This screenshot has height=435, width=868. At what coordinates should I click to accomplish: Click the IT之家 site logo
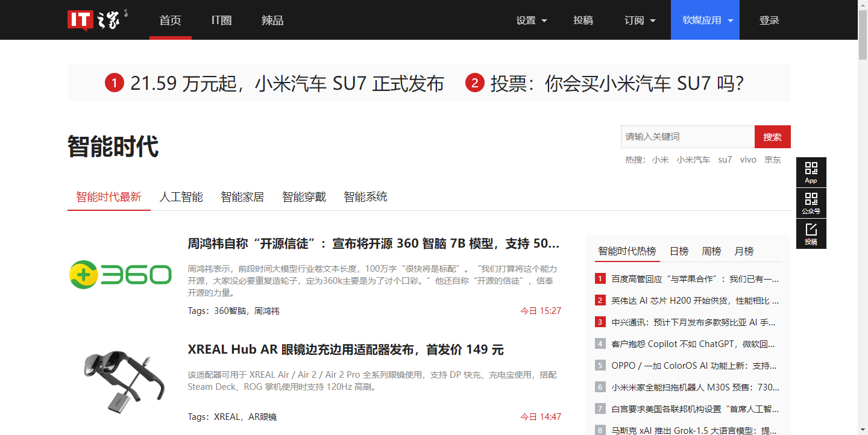click(98, 20)
